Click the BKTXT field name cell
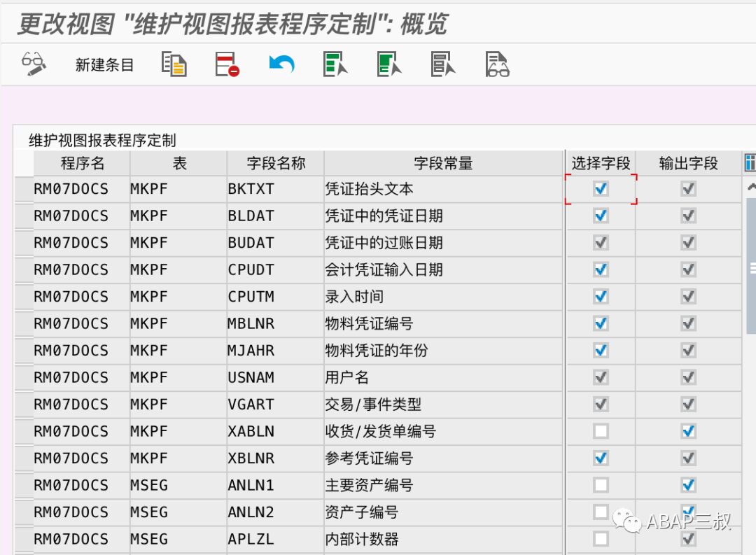 [276, 189]
